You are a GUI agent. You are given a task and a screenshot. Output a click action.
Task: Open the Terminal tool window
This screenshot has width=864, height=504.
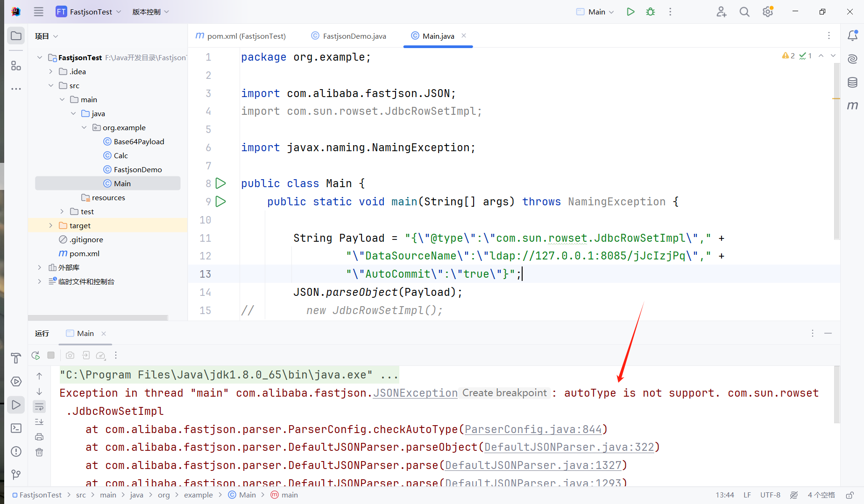coord(16,428)
